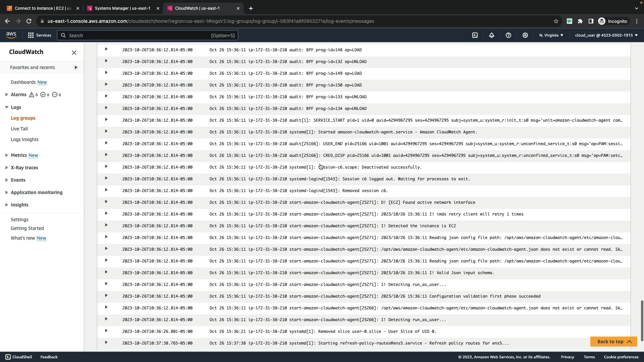
Task: Click the AWS logo home icon
Action: 11,35
